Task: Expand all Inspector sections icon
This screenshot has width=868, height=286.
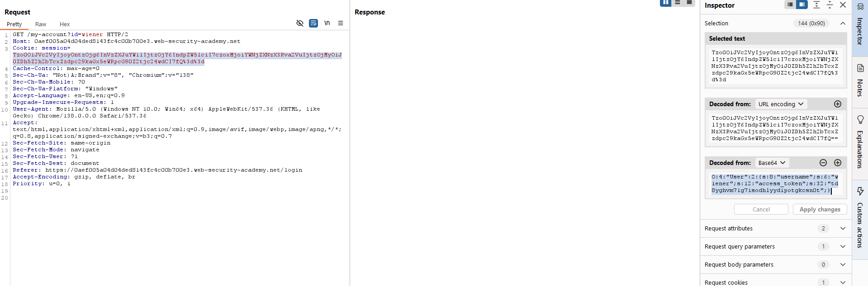Action: pos(816,5)
